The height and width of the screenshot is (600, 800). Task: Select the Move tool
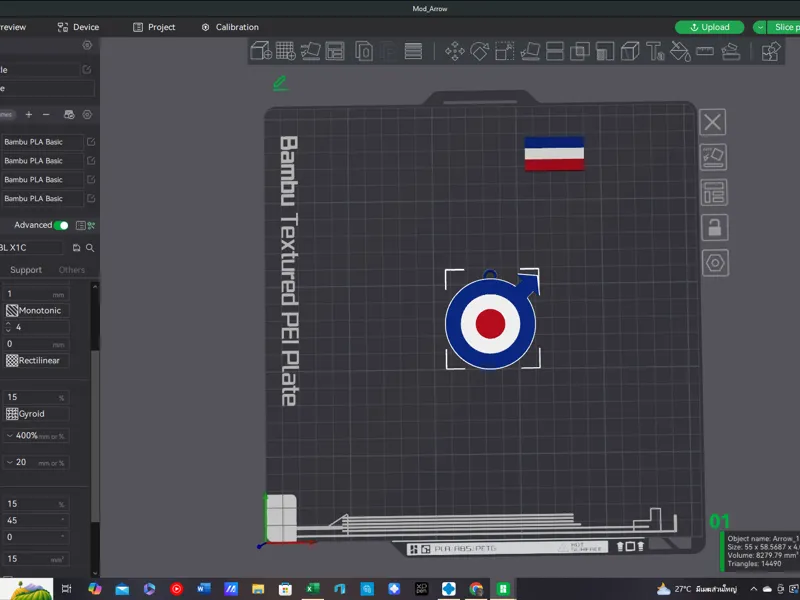pos(455,52)
